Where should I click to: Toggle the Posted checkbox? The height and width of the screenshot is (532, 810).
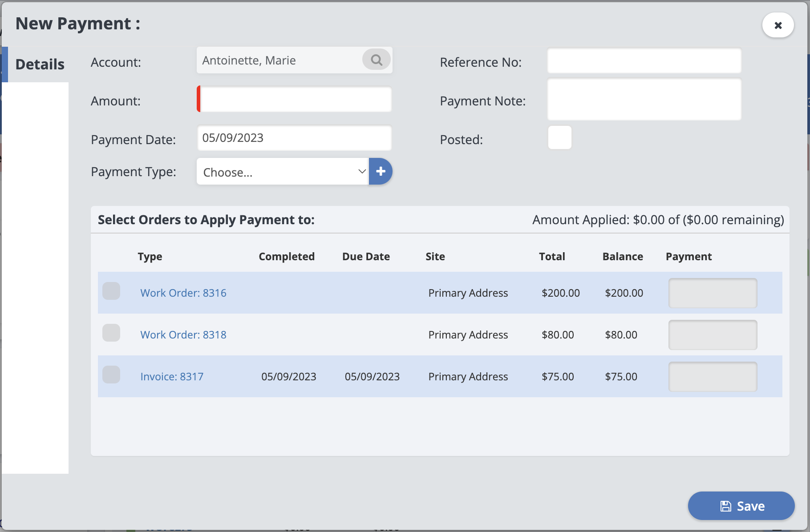(559, 138)
